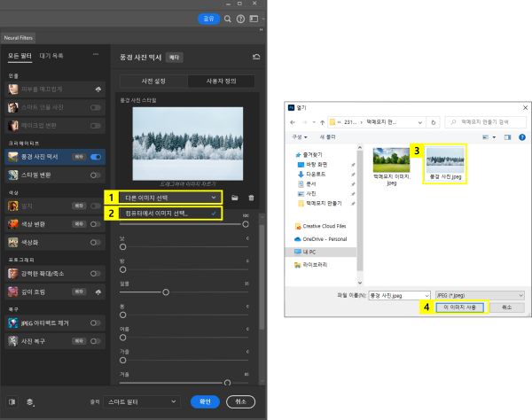Click the back arrow in 열기 dialog
This screenshot has height=420, width=532.
click(x=293, y=122)
